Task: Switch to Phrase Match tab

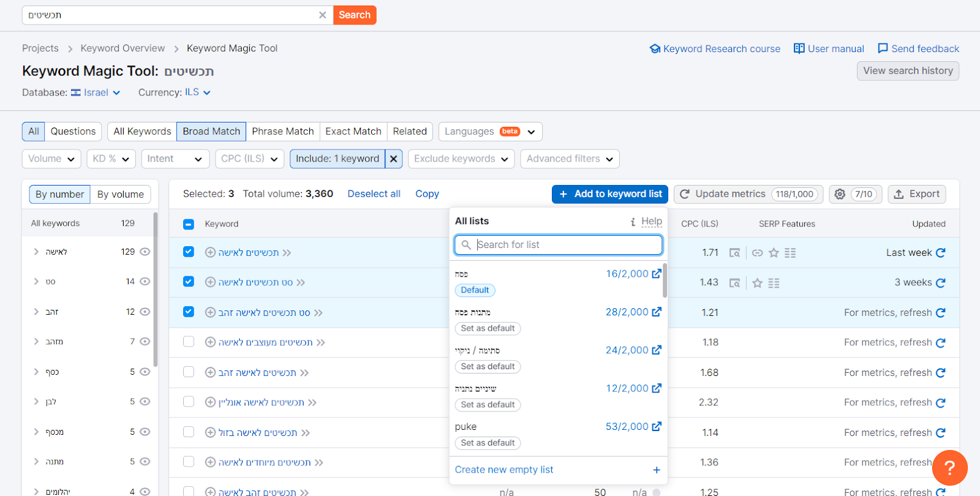Action: click(x=282, y=131)
